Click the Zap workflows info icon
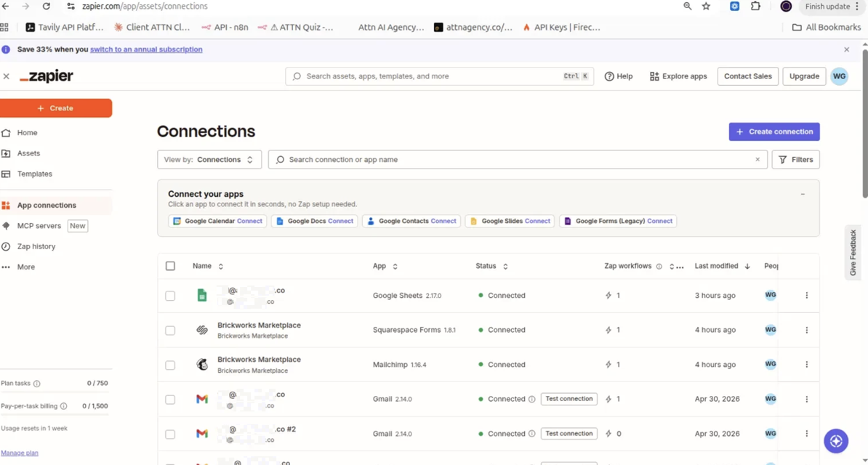868x465 pixels. point(659,266)
